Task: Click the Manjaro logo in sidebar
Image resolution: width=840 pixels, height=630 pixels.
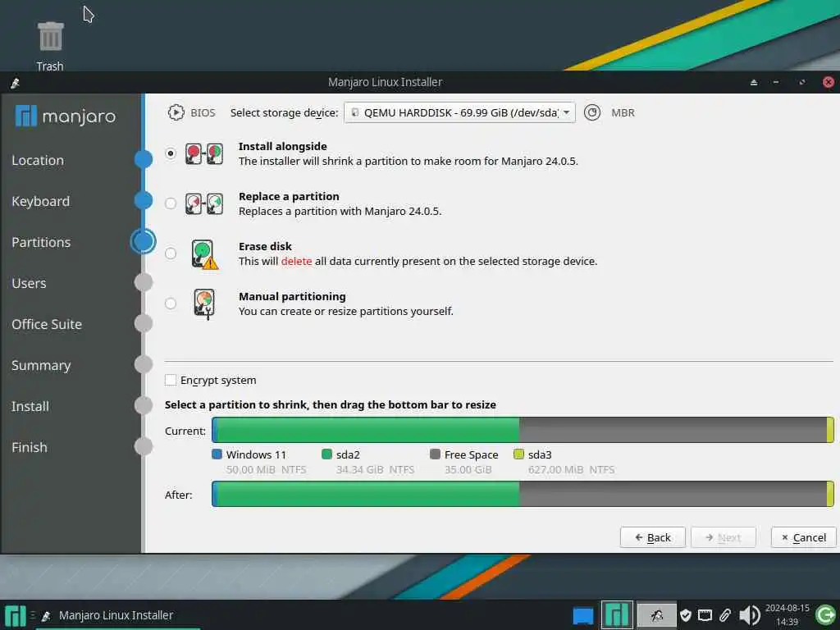Action: [66, 116]
